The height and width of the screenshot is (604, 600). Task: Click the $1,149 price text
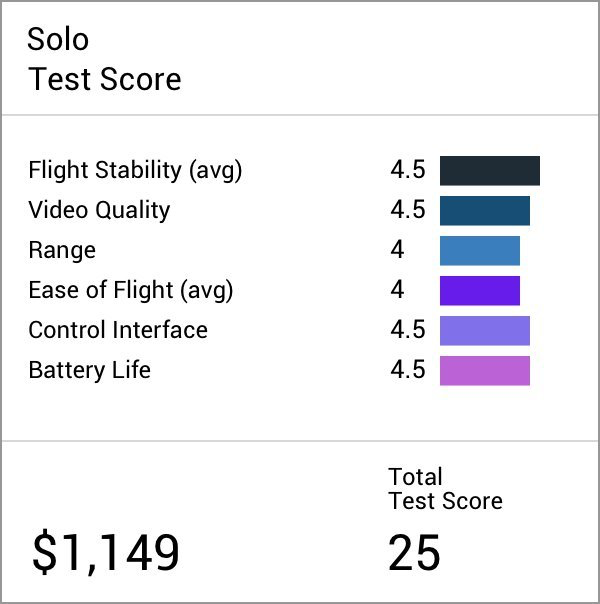[x=106, y=552]
